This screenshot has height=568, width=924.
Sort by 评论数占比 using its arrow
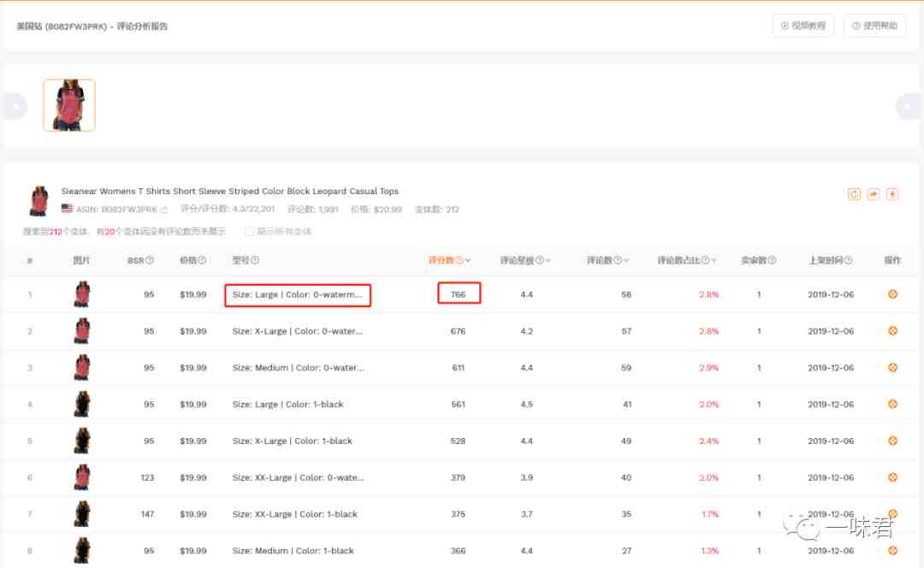(x=714, y=260)
